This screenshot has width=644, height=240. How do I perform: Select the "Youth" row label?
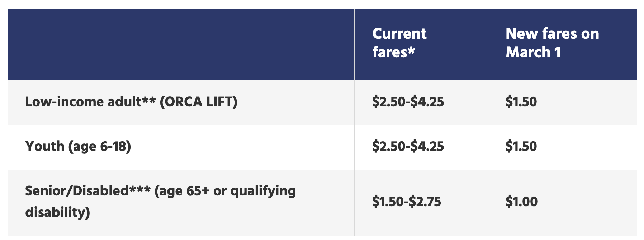pyautogui.click(x=44, y=146)
